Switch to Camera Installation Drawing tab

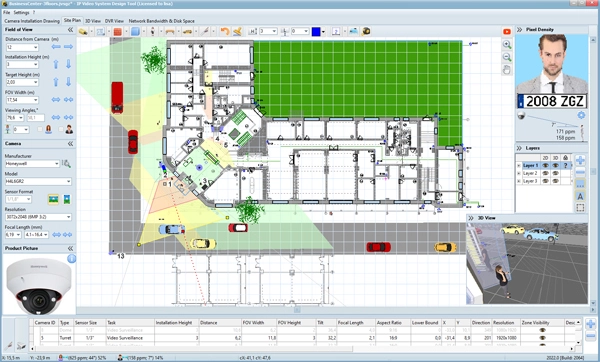(32, 21)
